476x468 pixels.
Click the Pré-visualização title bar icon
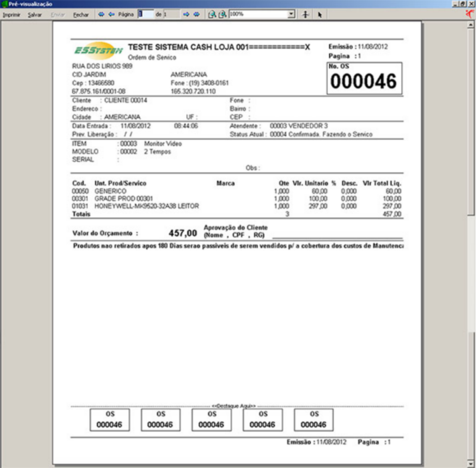coord(4,4)
